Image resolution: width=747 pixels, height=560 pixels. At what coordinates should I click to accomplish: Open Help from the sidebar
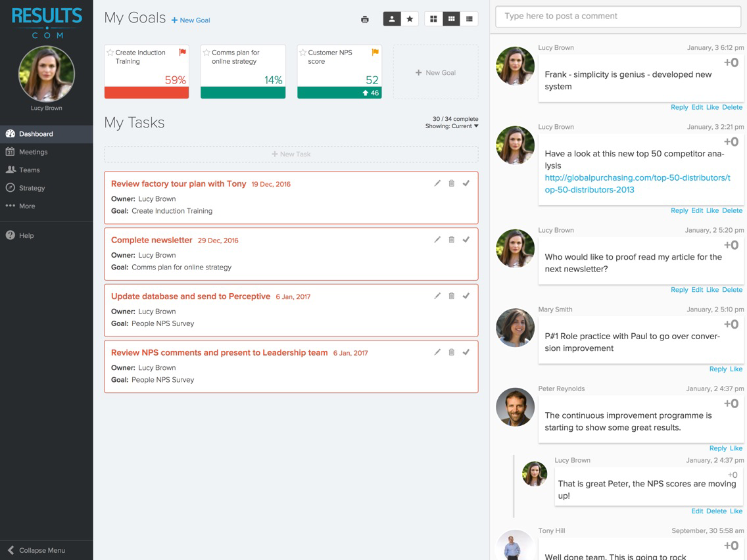46,235
